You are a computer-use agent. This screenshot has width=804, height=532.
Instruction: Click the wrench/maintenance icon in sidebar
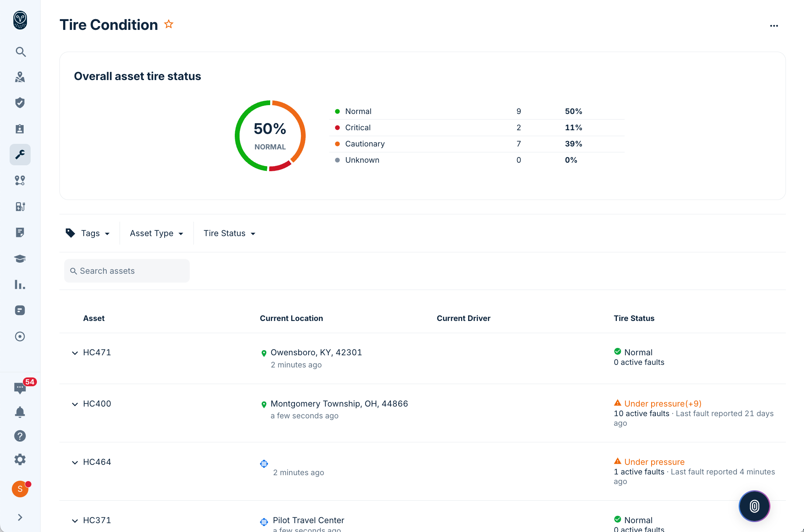click(x=20, y=154)
